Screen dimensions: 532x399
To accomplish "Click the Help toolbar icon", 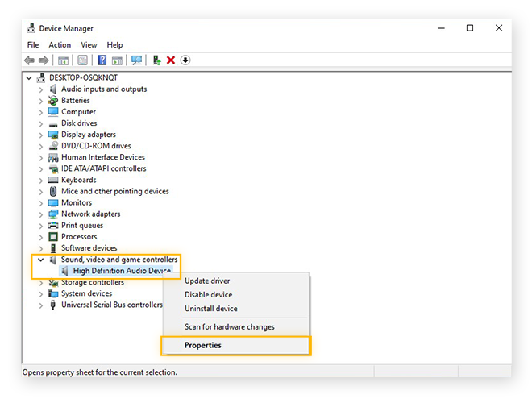I will (102, 60).
